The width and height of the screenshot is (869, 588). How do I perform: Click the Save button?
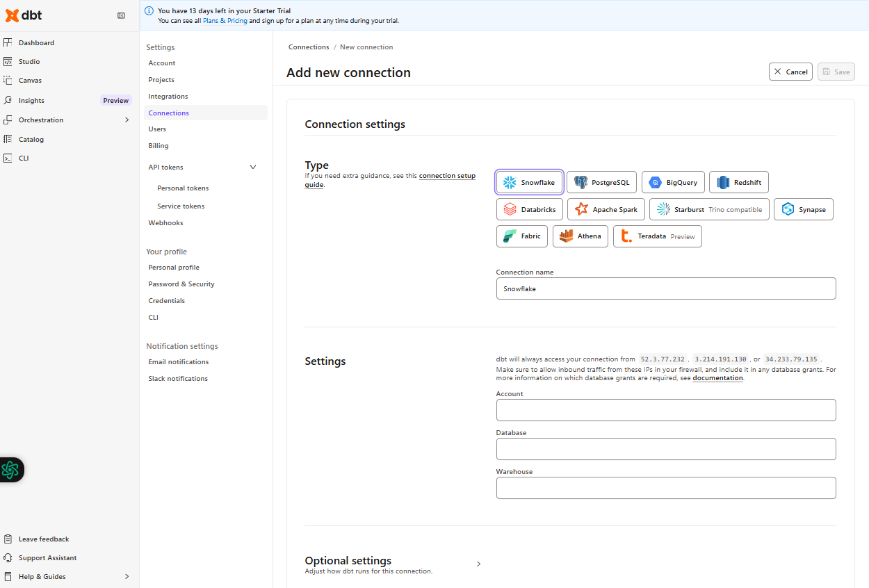click(836, 72)
